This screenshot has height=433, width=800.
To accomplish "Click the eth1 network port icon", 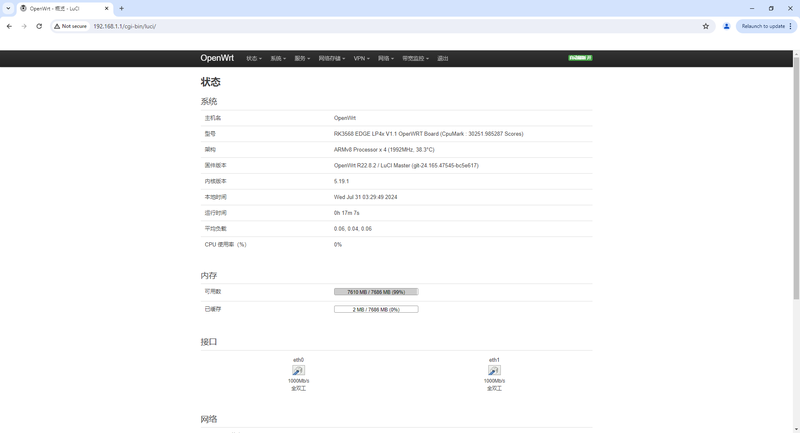I will (x=494, y=370).
